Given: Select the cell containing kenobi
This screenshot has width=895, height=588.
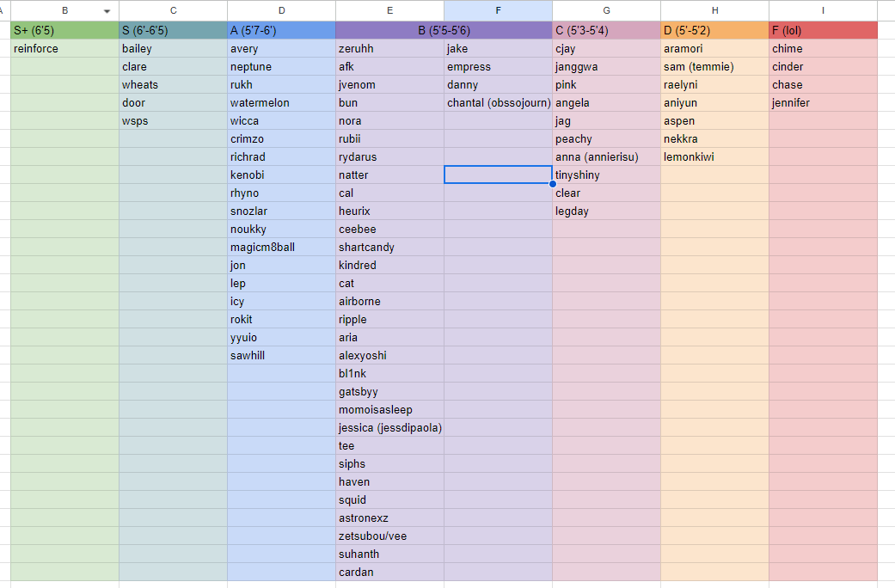Looking at the screenshot, I should click(x=281, y=175).
